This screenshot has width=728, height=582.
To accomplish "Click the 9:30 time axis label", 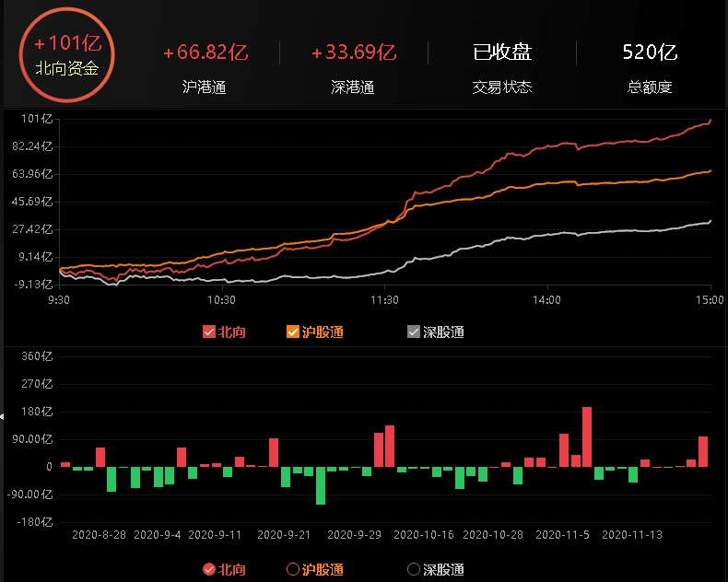I will (x=59, y=300).
